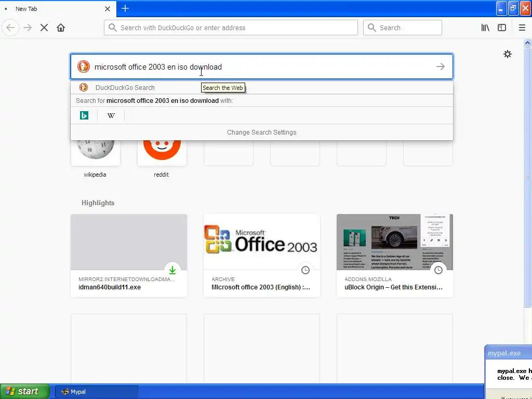Go back with the back arrow button
532x399 pixels.
(10, 28)
